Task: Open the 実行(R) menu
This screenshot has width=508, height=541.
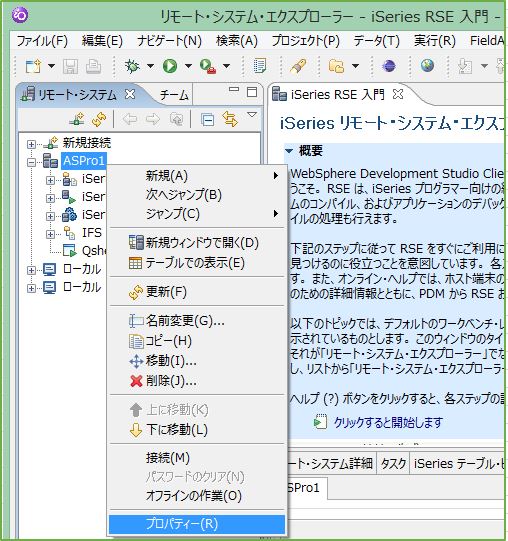Action: click(435, 41)
